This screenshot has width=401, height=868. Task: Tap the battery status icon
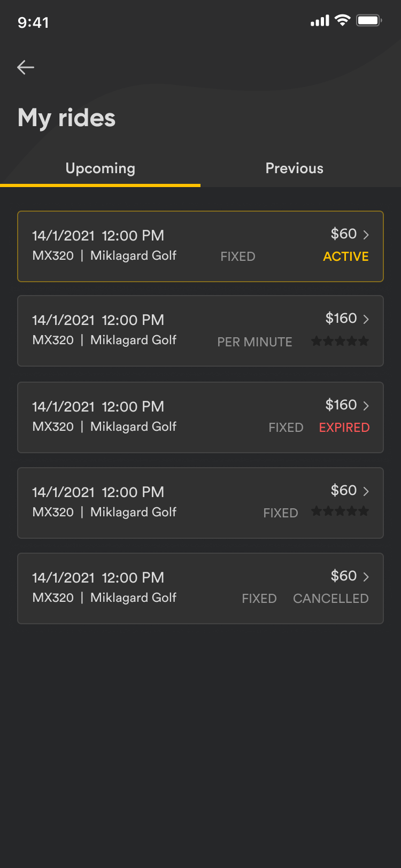tap(369, 21)
